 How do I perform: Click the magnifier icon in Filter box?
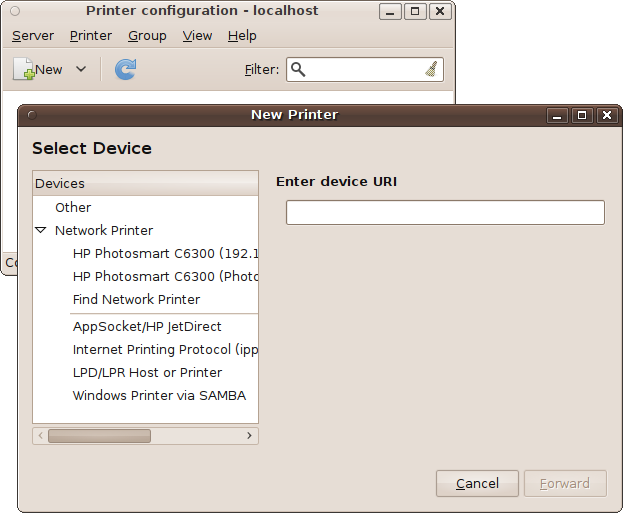tap(298, 70)
